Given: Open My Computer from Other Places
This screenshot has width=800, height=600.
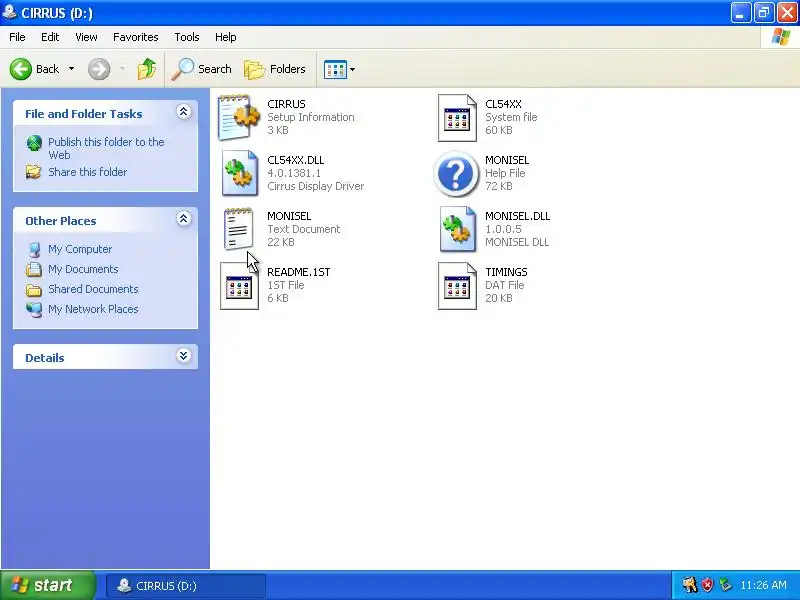Looking at the screenshot, I should [80, 249].
